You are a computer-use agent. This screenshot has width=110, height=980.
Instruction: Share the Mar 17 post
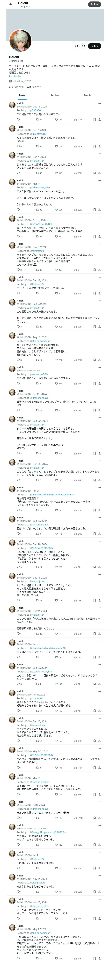99,210
